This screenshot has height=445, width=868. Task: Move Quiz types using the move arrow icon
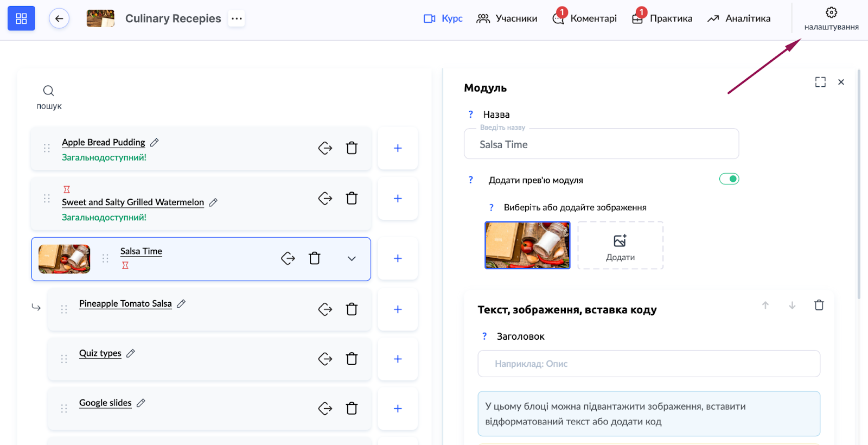[x=325, y=359]
